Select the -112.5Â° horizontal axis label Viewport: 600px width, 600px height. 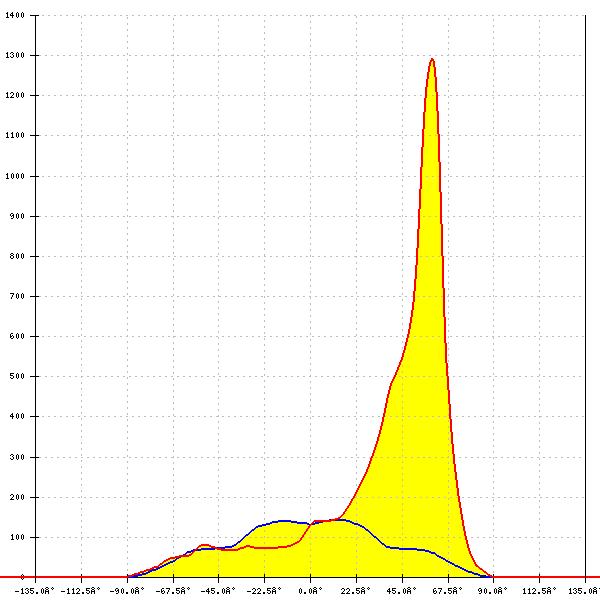(81, 591)
